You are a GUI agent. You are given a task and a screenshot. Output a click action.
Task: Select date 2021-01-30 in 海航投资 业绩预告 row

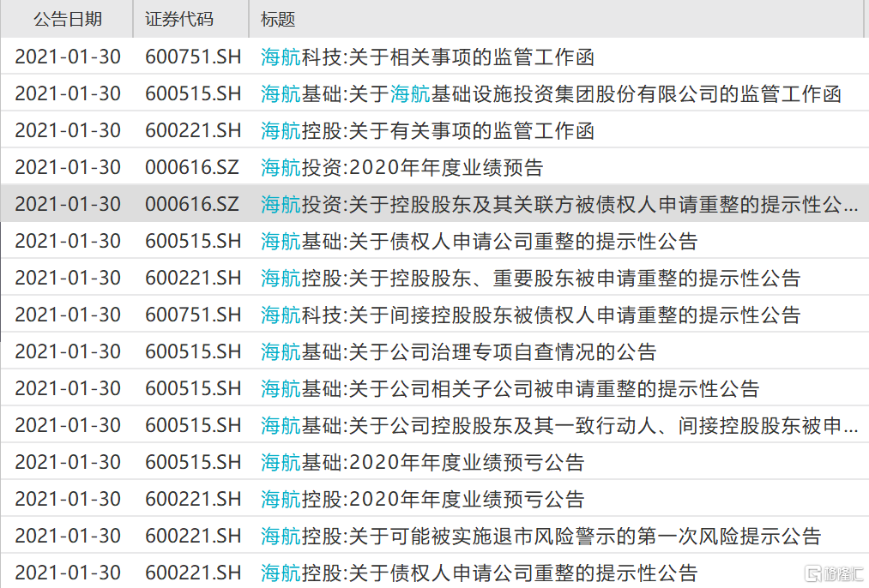(x=68, y=167)
